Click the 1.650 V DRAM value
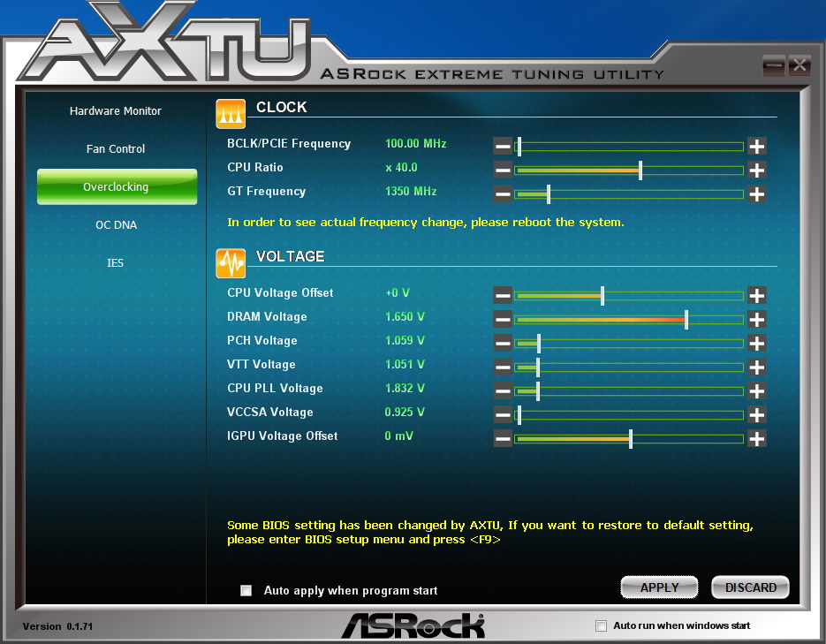Image resolution: width=826 pixels, height=644 pixels. tap(405, 316)
